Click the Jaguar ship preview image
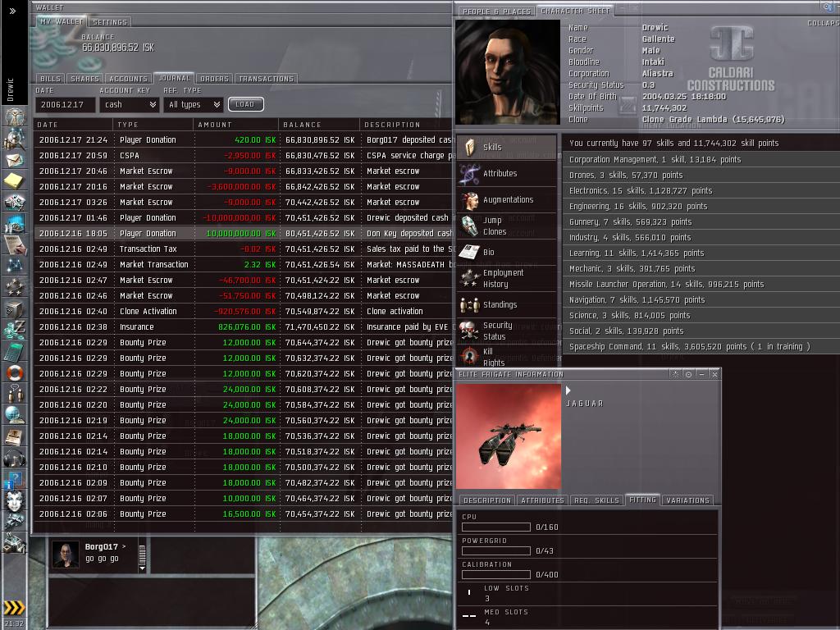The image size is (840, 630). [x=508, y=436]
